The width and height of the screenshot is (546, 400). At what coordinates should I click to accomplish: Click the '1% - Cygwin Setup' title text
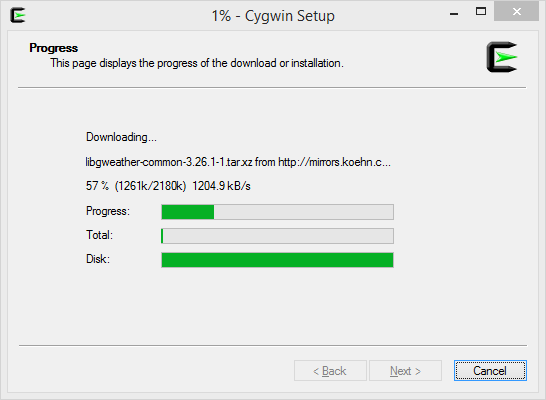pyautogui.click(x=273, y=16)
